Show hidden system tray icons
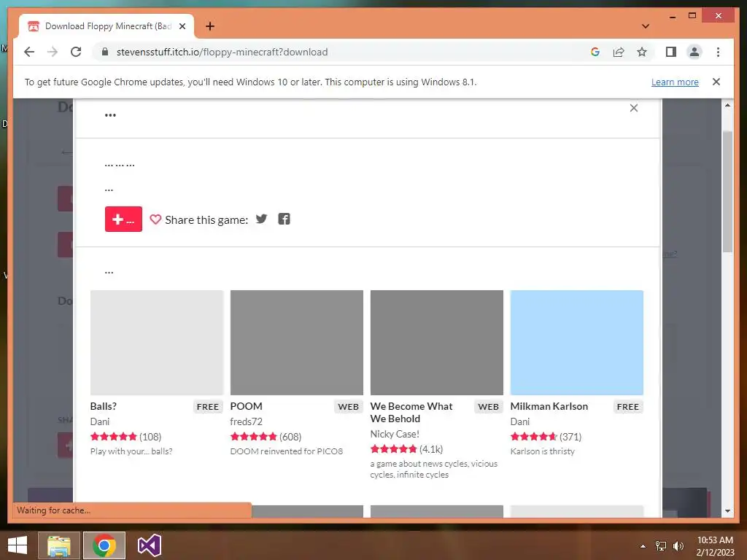Image resolution: width=747 pixels, height=560 pixels. (643, 546)
